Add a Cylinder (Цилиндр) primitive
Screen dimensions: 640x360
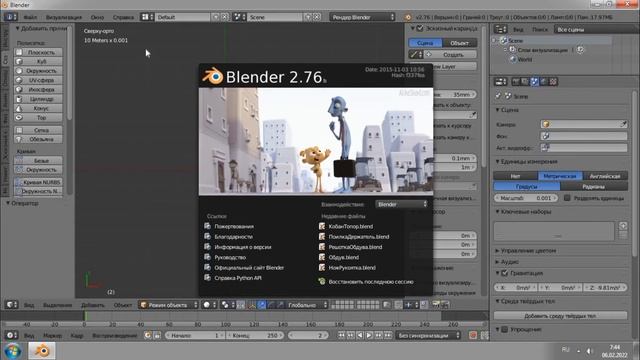coord(38,99)
